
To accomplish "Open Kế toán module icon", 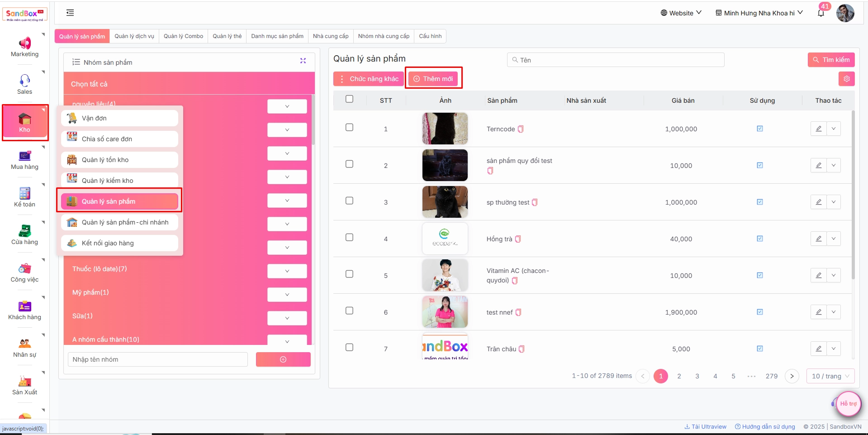I will pyautogui.click(x=24, y=194).
